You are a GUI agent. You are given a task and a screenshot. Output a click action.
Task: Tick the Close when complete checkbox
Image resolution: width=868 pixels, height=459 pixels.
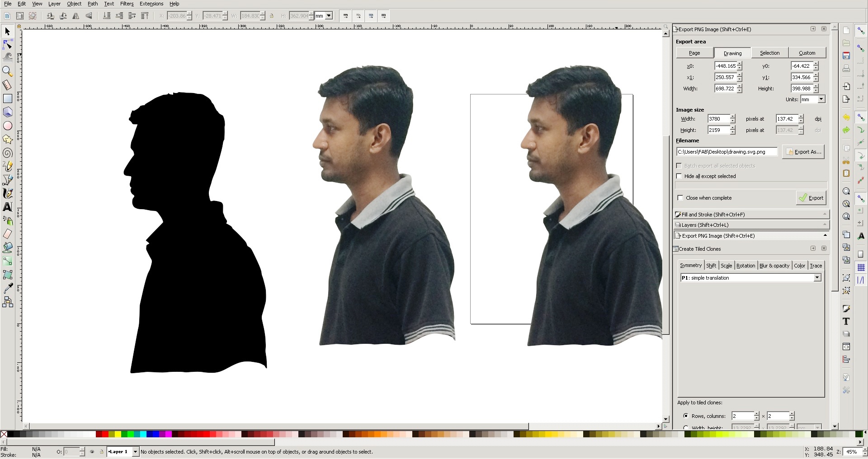[680, 198]
